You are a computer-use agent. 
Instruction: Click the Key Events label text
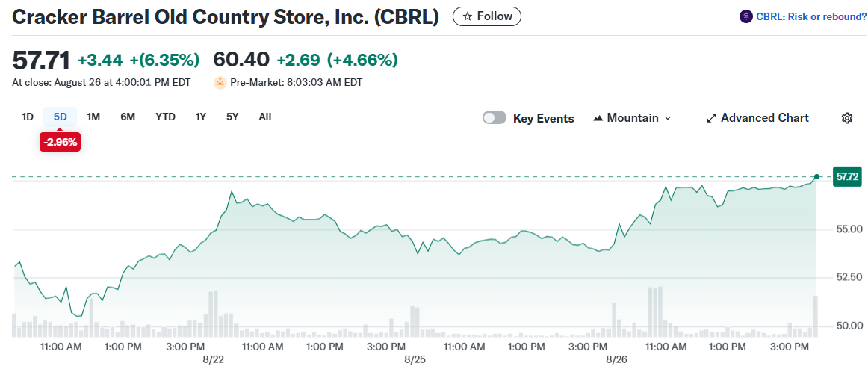pyautogui.click(x=544, y=118)
